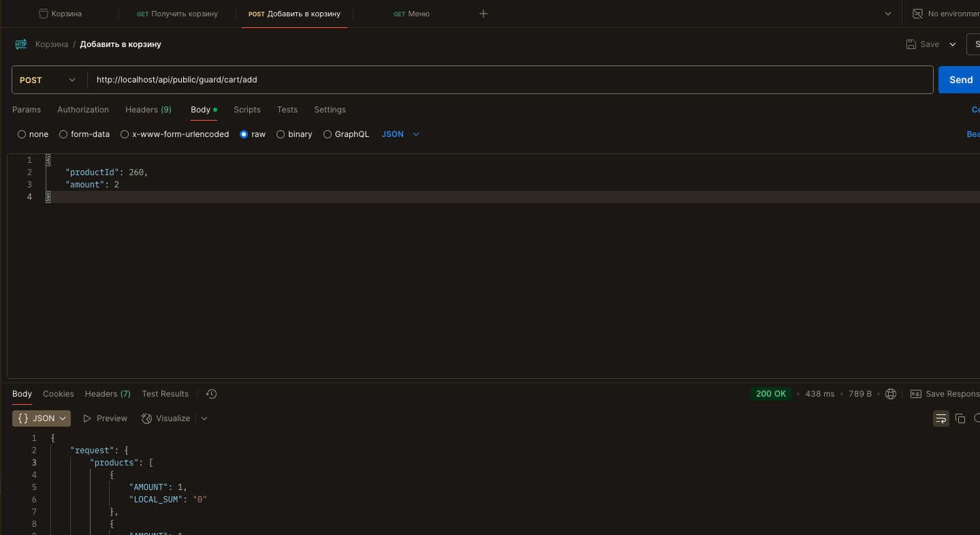Screen dimensions: 980x535
Task: Click the network globe icon in response
Action: click(890, 394)
